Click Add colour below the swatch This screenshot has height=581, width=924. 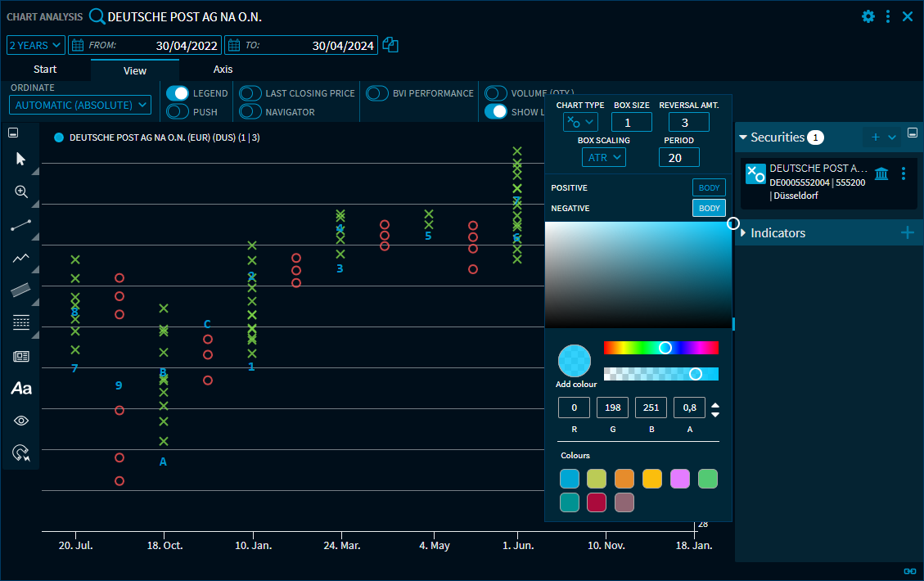575,360
